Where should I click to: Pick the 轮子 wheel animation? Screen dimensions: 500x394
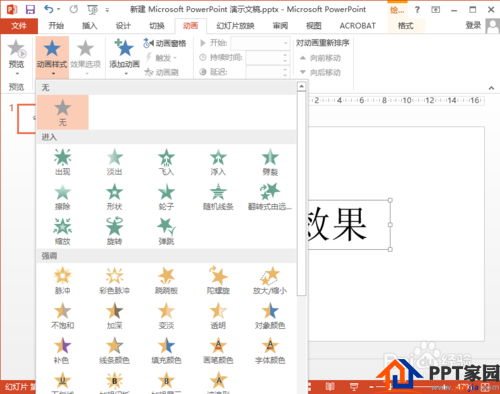point(166,197)
